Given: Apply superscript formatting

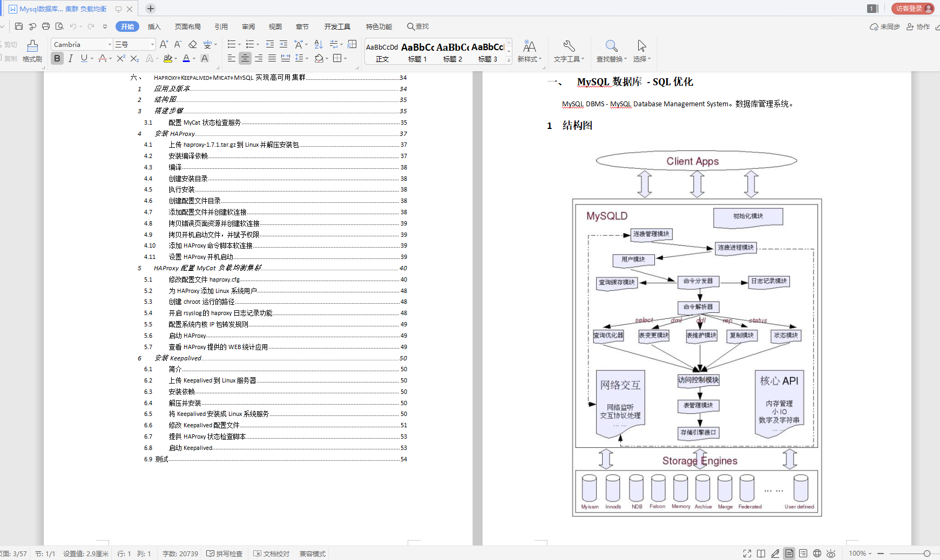Looking at the screenshot, I should (121, 58).
